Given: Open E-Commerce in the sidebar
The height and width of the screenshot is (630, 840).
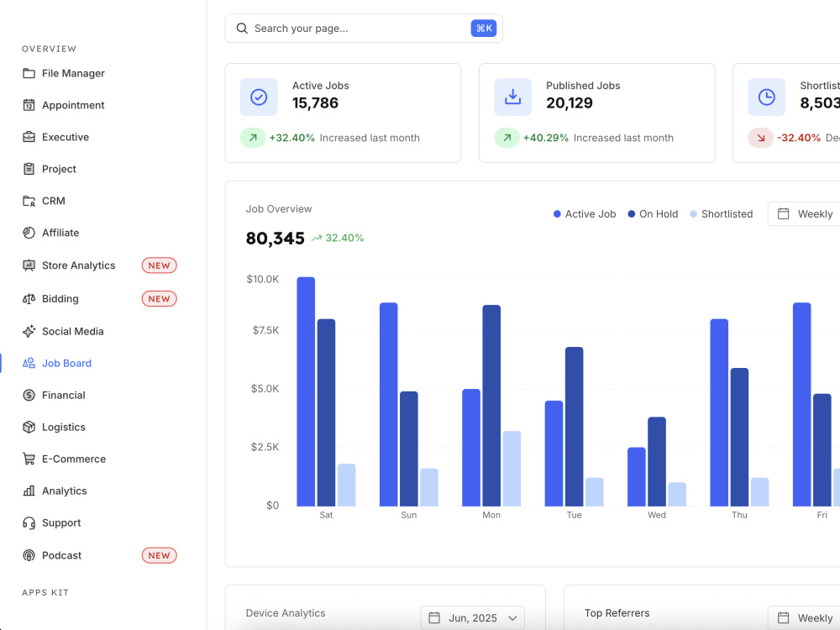Looking at the screenshot, I should (x=74, y=459).
